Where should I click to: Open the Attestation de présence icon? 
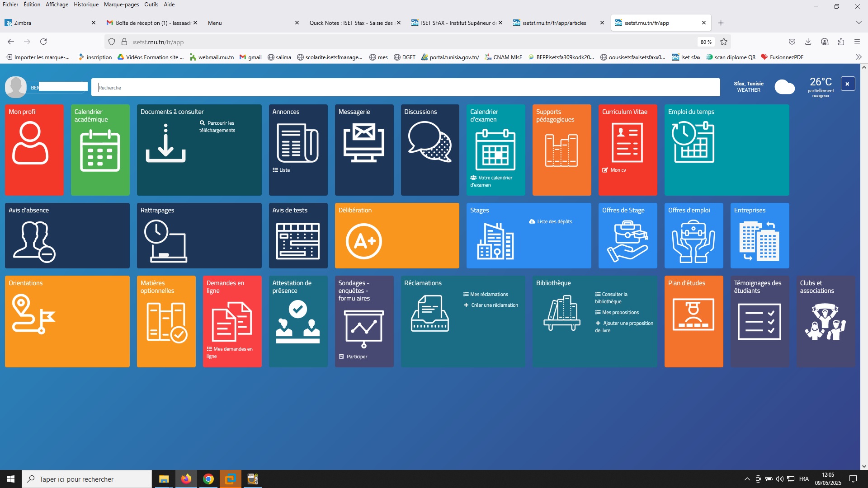[298, 322]
